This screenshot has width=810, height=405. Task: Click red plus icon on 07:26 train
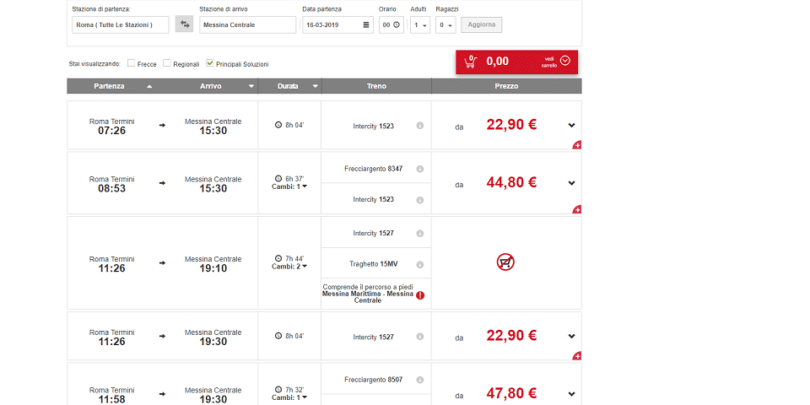577,146
